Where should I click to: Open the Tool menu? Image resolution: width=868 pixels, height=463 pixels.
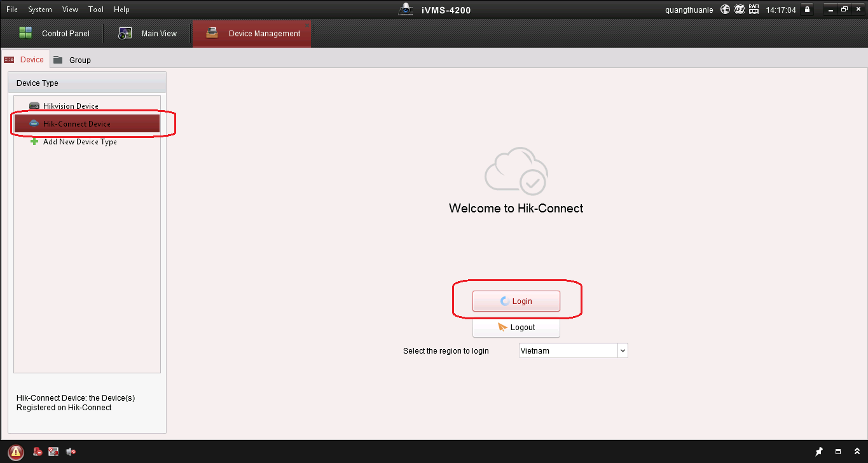(x=96, y=10)
